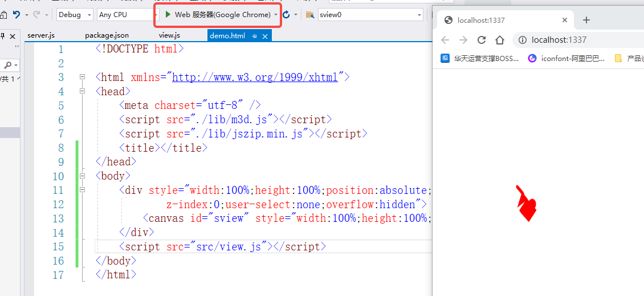Screen dimensions: 644x296
Task: Open the 华天运营支撑BOSS bookmark
Action: 480,58
